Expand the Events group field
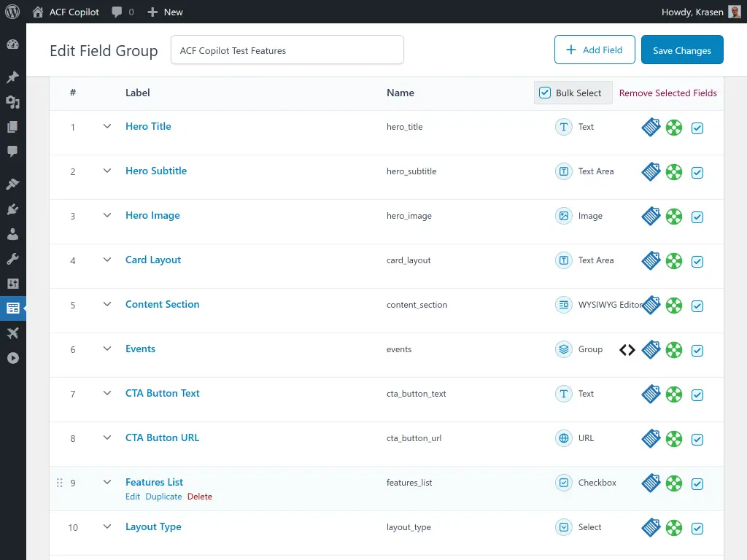The image size is (747, 560). click(107, 349)
